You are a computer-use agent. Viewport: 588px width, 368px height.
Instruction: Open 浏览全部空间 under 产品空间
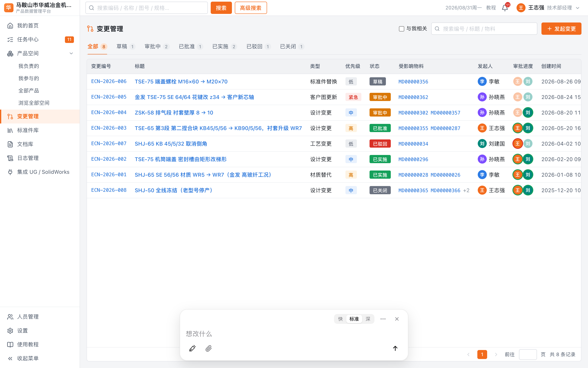34,103
